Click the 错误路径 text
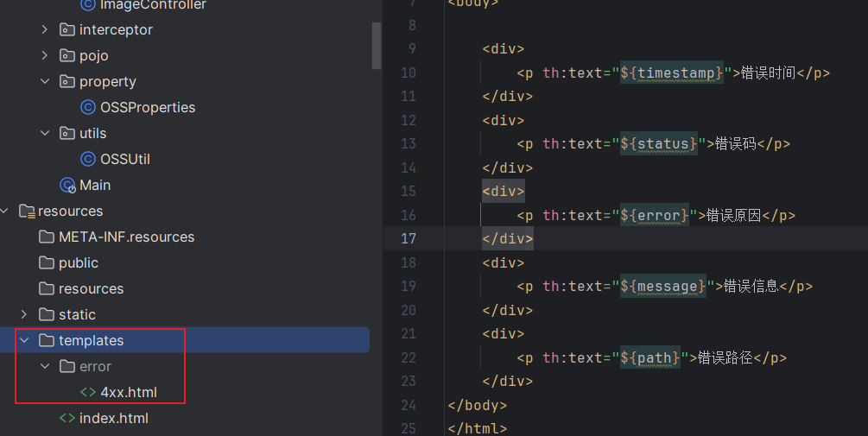The height and width of the screenshot is (436, 868). (725, 357)
